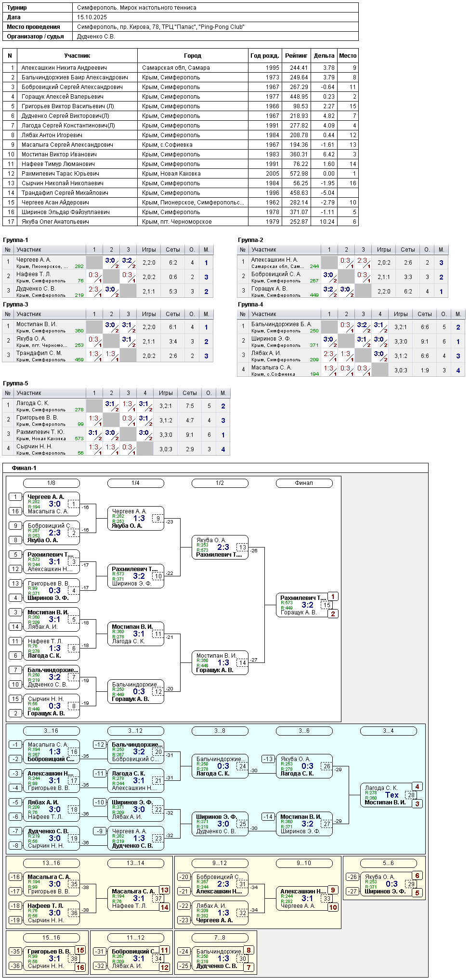Click the first place badge in final
Viewport: 470px width, 980px height.
pyautogui.click(x=333, y=597)
